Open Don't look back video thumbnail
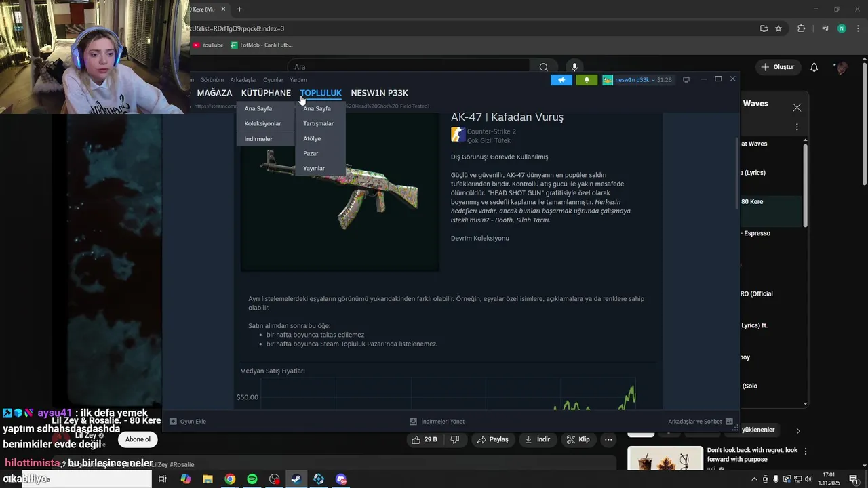Screen dimensions: 868x488 click(x=665, y=458)
